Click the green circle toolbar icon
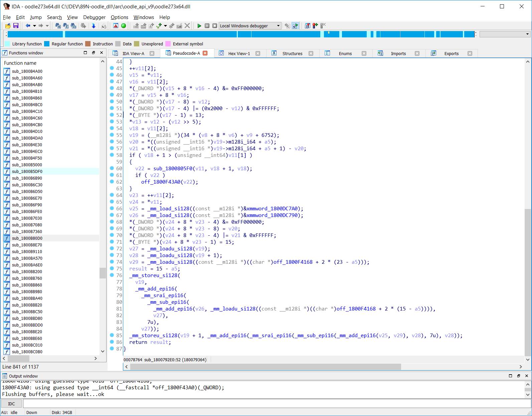The height and width of the screenshot is (416, 532). [124, 26]
